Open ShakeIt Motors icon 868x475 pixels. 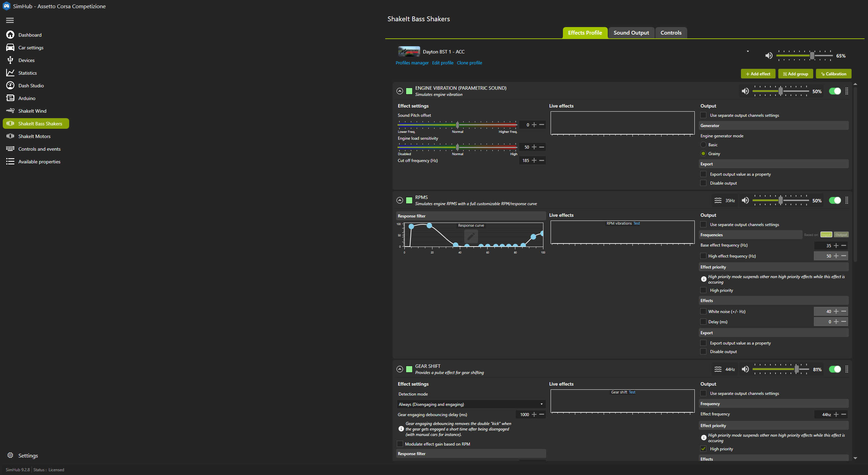pos(10,136)
